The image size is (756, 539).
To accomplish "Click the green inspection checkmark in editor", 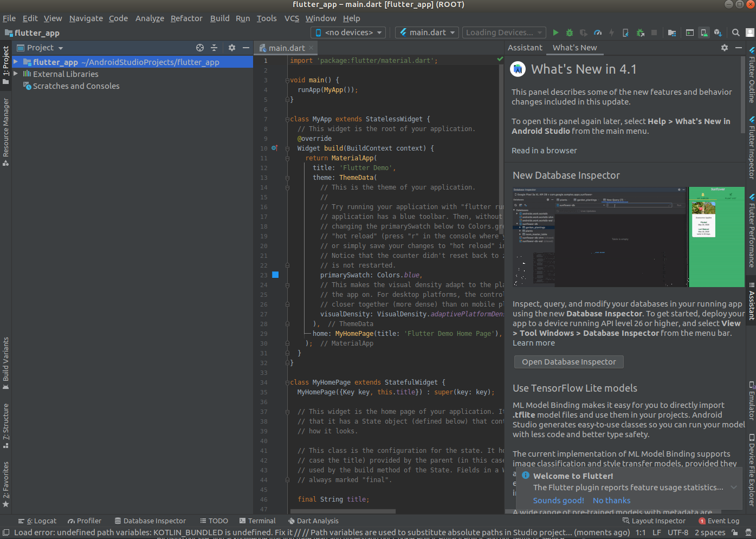I will pyautogui.click(x=500, y=59).
